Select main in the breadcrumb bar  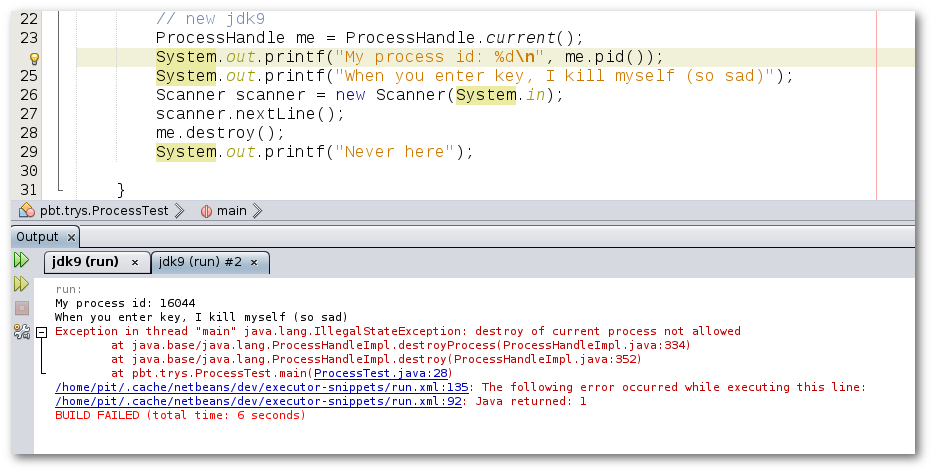[232, 210]
